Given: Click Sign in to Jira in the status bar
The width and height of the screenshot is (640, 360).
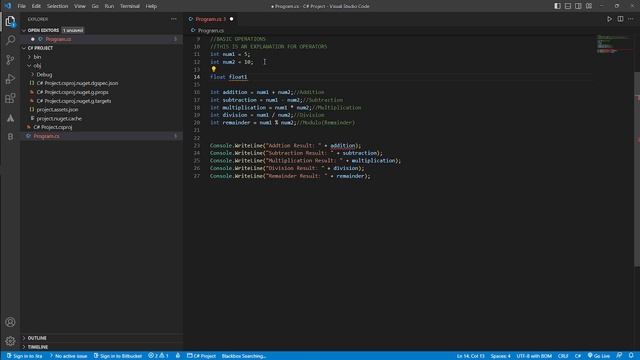Looking at the screenshot, I should point(24,356).
